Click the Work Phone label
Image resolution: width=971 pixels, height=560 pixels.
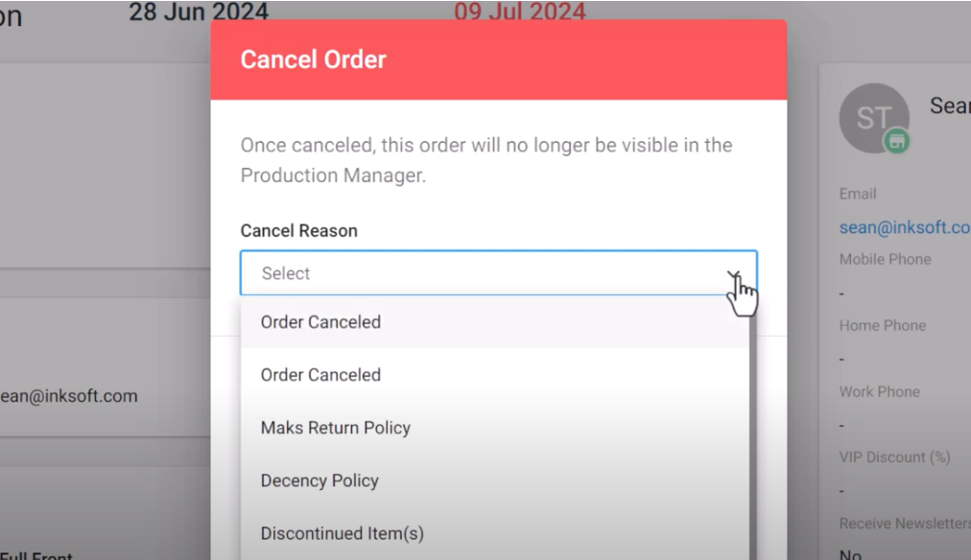[x=879, y=391]
